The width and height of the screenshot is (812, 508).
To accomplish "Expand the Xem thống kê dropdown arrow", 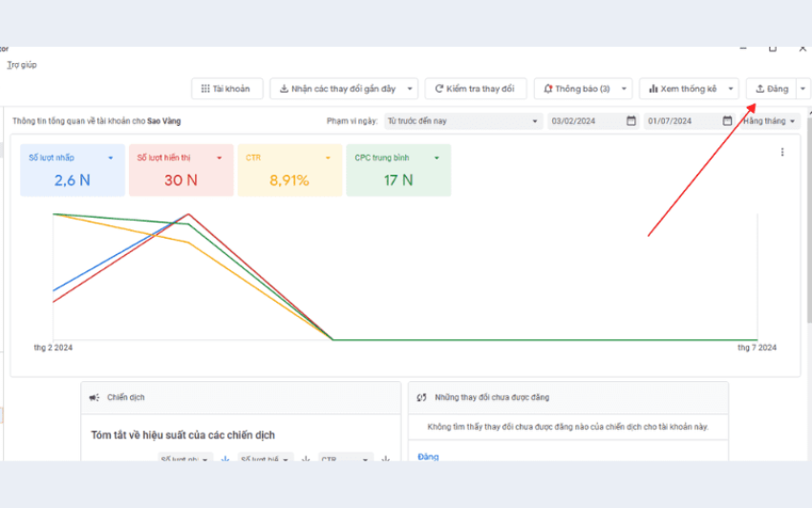I will coord(731,89).
